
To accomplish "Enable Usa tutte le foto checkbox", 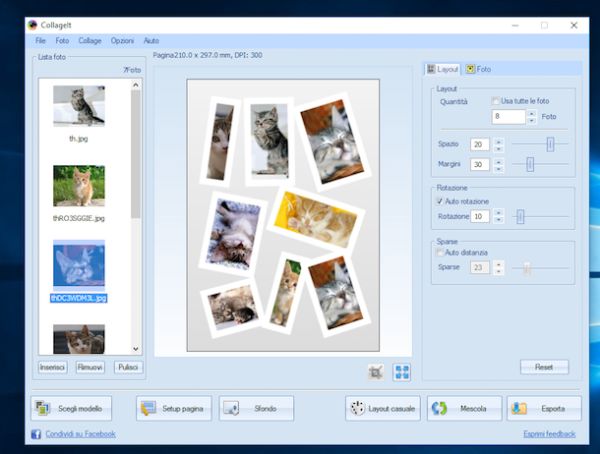I will (495, 101).
